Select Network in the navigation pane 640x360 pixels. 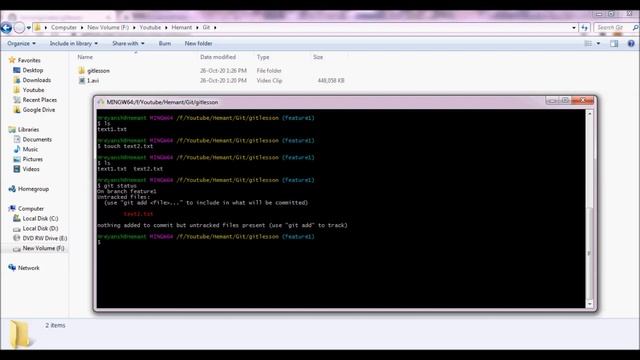point(24,268)
